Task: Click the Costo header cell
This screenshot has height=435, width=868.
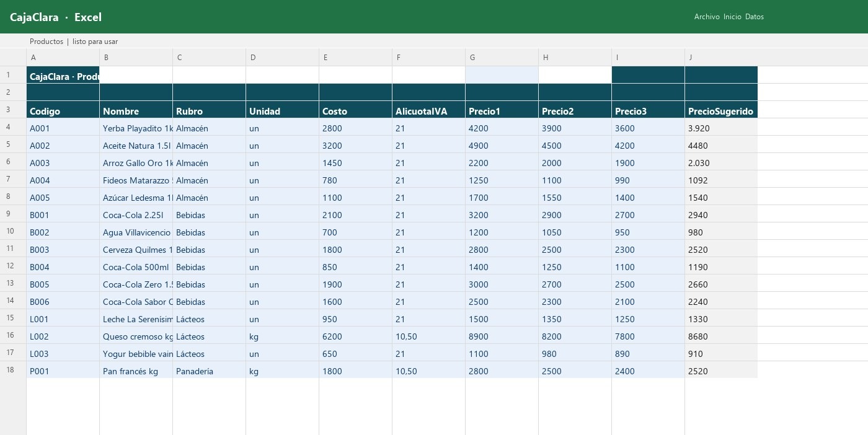Action: [355, 110]
